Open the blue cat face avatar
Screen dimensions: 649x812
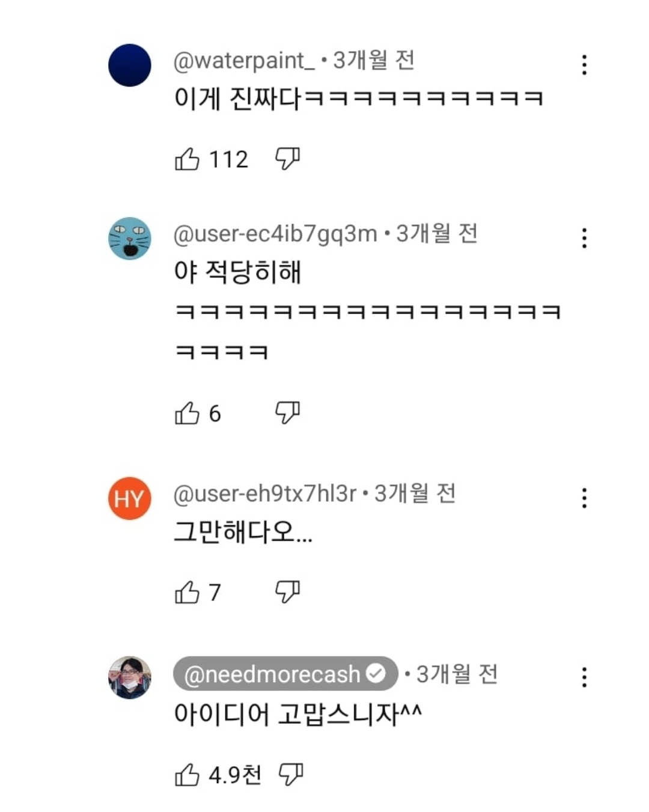click(x=130, y=239)
